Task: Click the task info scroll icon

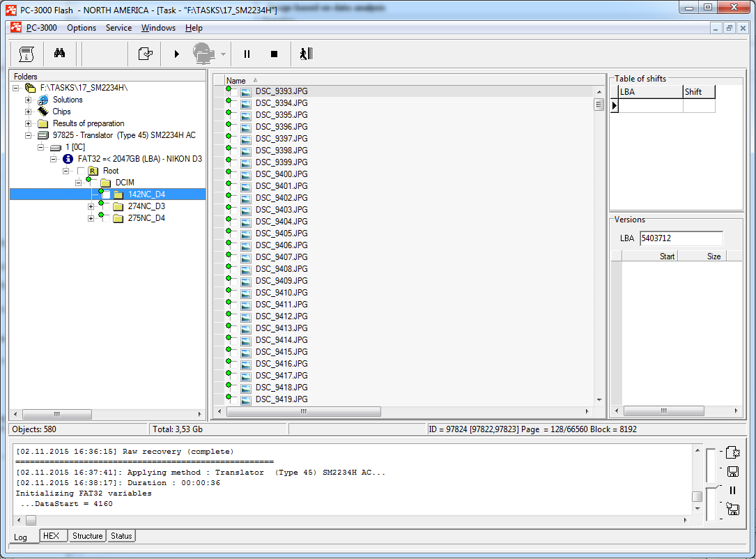Action: tap(26, 54)
